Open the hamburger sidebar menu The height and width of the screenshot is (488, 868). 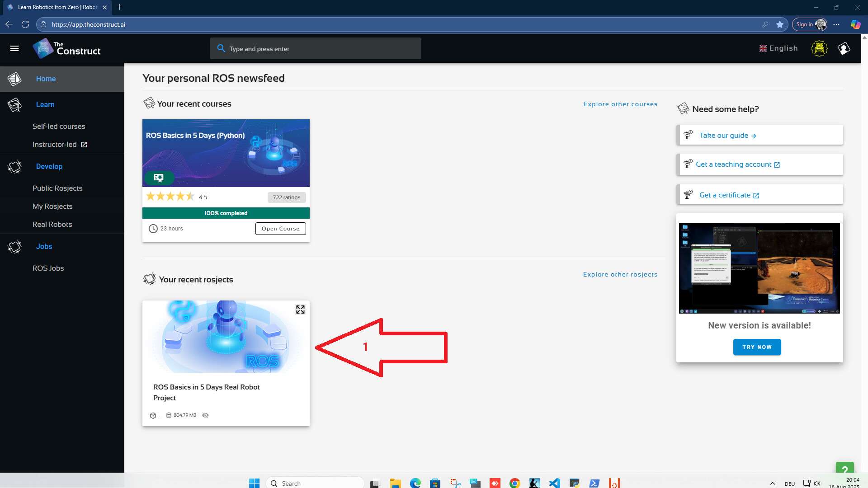pos(14,48)
